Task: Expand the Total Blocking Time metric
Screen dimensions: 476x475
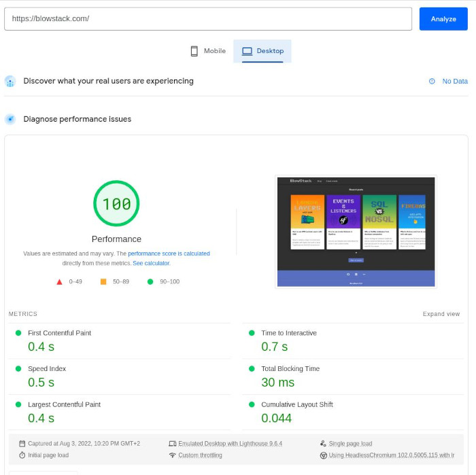Action: click(x=290, y=369)
